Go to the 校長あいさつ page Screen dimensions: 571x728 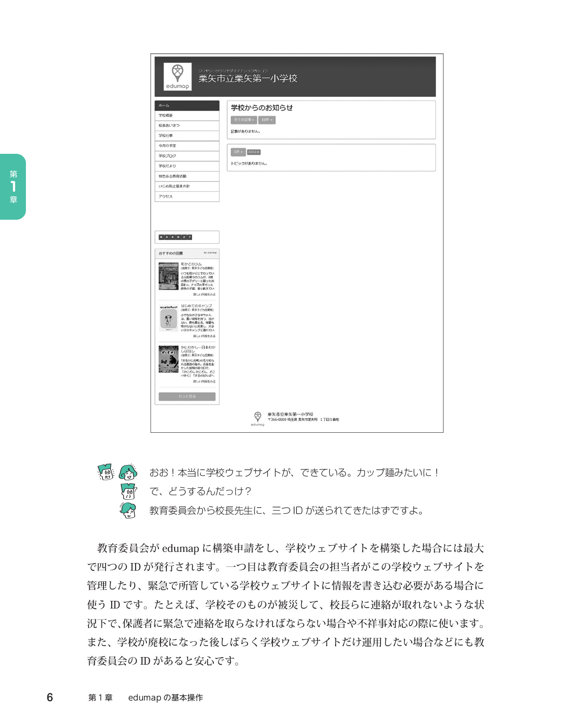coord(187,126)
